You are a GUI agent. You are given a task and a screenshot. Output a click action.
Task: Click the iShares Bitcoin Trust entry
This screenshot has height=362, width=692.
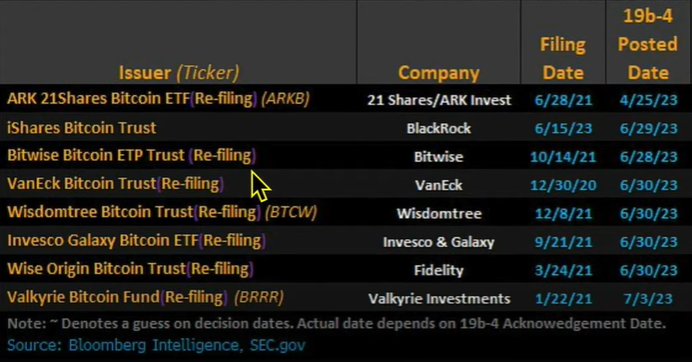82,128
